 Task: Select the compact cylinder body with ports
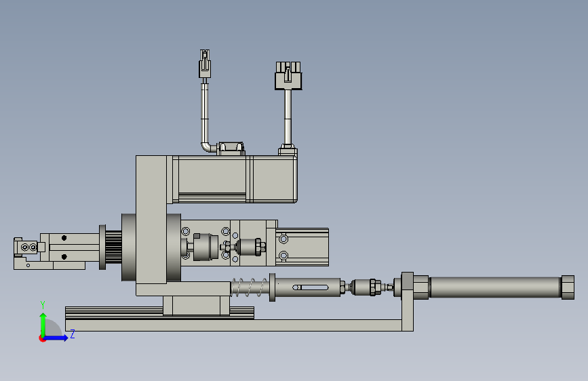coord(302,247)
